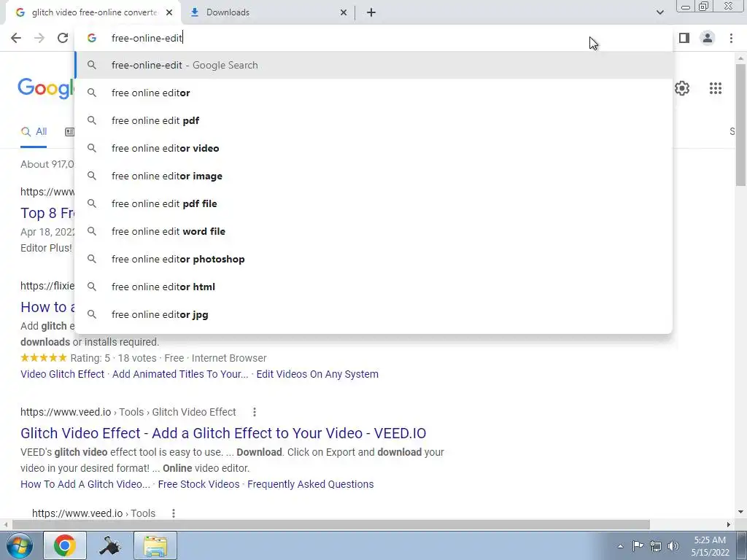The width and height of the screenshot is (747, 560).
Task: Show hidden system tray icons
Action: coord(620,546)
